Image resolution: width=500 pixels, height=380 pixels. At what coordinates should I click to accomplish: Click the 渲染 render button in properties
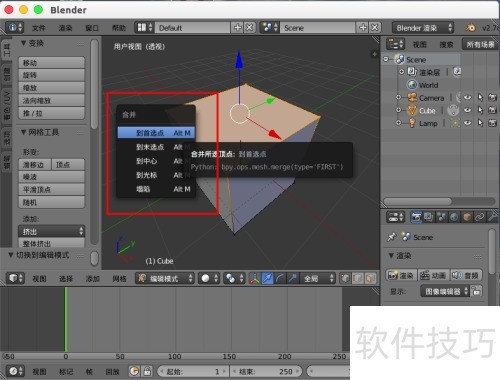[401, 275]
